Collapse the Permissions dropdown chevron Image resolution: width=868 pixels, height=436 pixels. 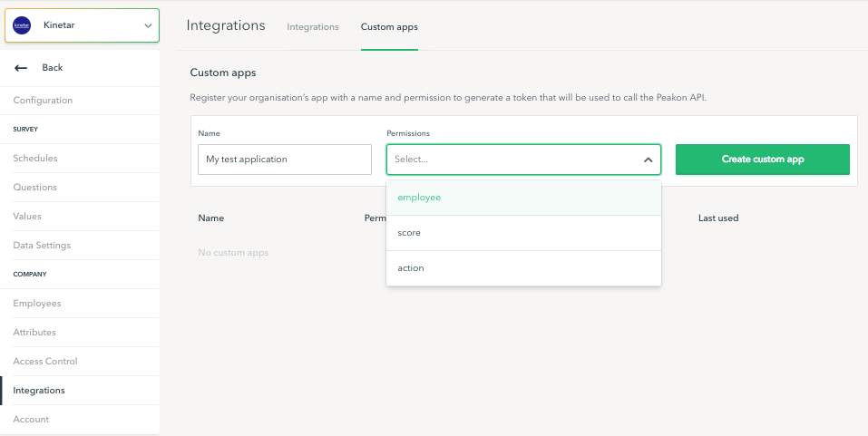(x=648, y=160)
